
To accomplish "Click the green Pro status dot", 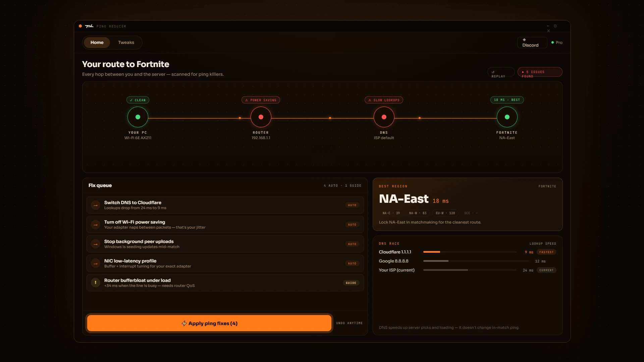I will point(552,43).
